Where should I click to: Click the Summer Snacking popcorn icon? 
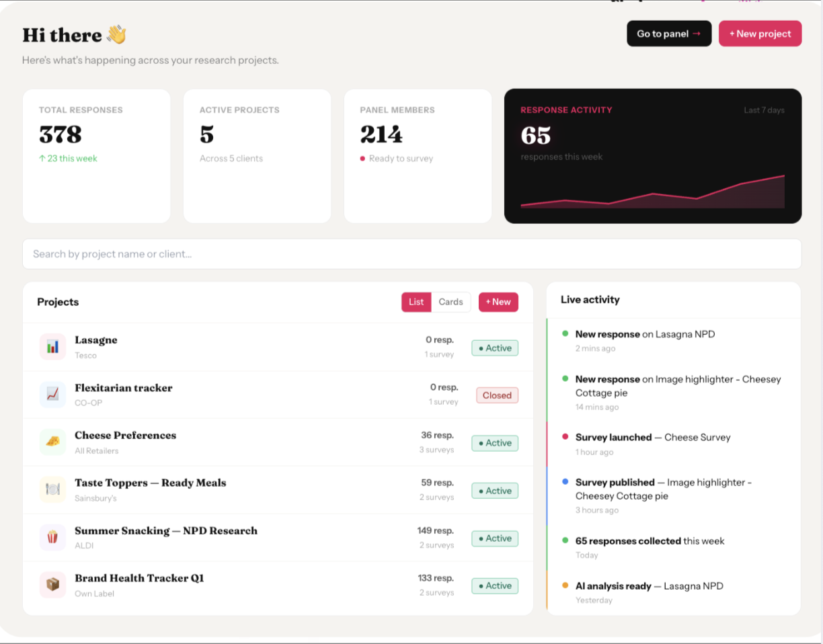[52, 537]
